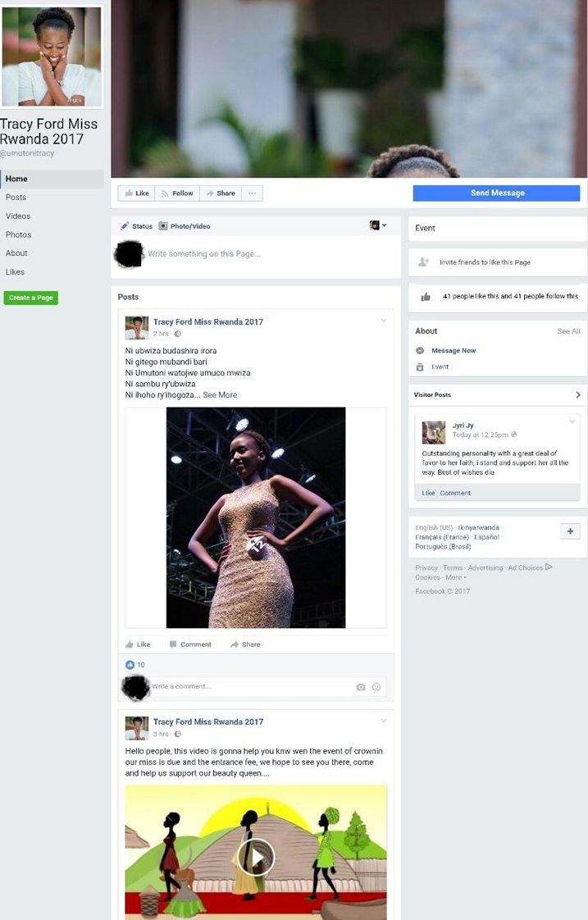Open the Tracy Ford profile picture
This screenshot has height=920, width=588.
[52, 57]
